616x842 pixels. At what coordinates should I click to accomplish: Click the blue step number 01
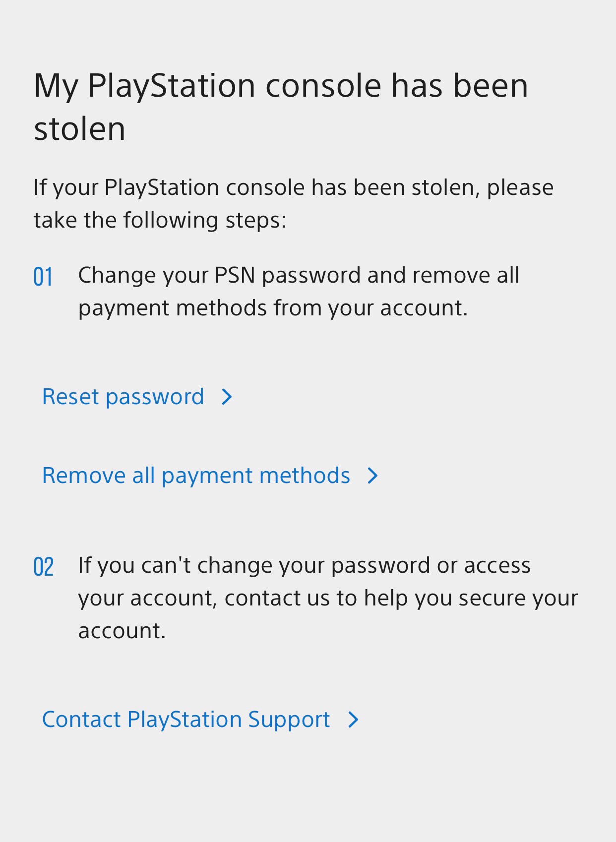(43, 277)
